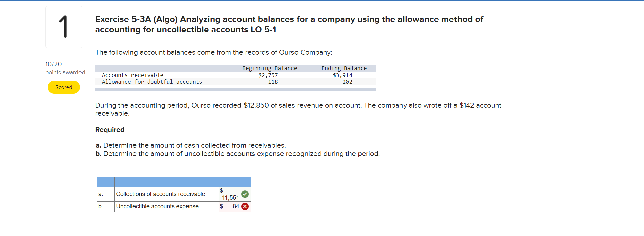Viewport: 644px width, 236px height.
Task: Toggle row b Uncollectible accounts expense
Action: click(x=157, y=206)
